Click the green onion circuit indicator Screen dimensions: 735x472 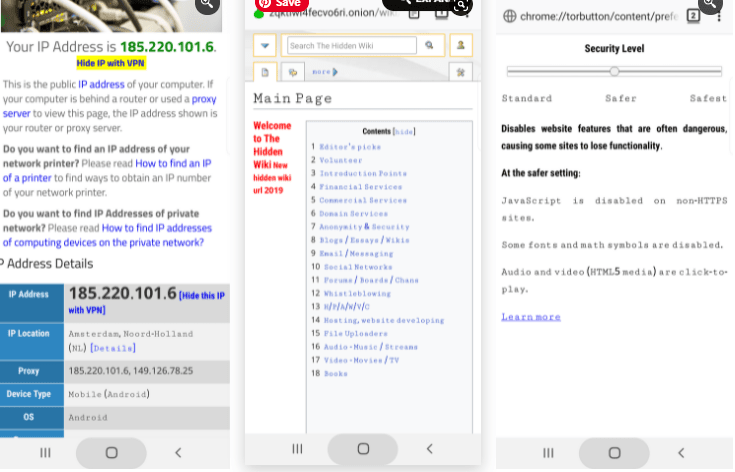258,14
